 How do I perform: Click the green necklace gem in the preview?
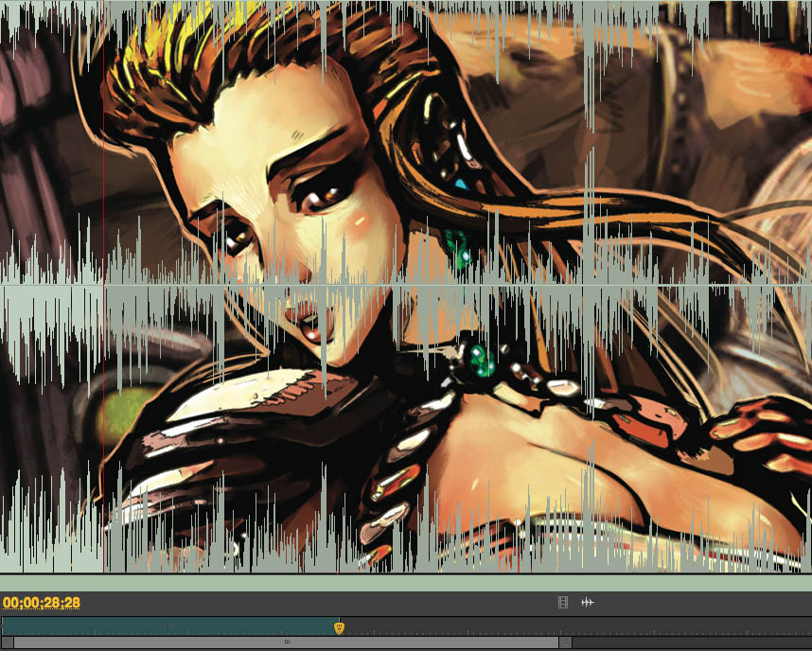tap(482, 358)
